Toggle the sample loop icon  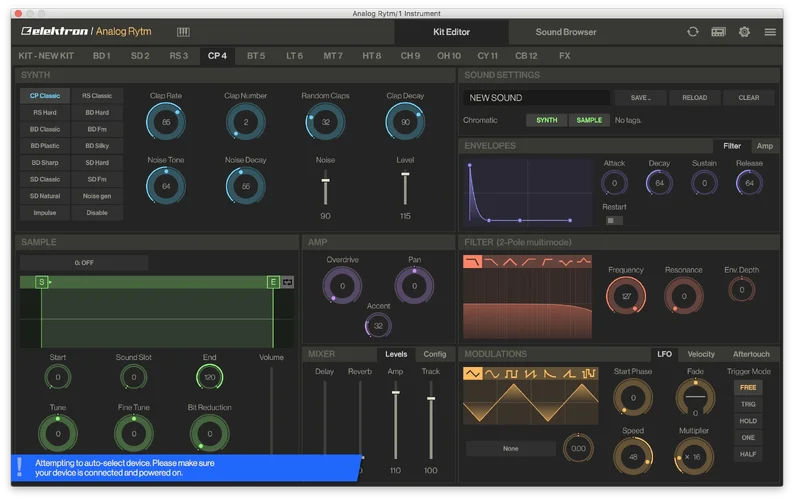click(x=288, y=282)
